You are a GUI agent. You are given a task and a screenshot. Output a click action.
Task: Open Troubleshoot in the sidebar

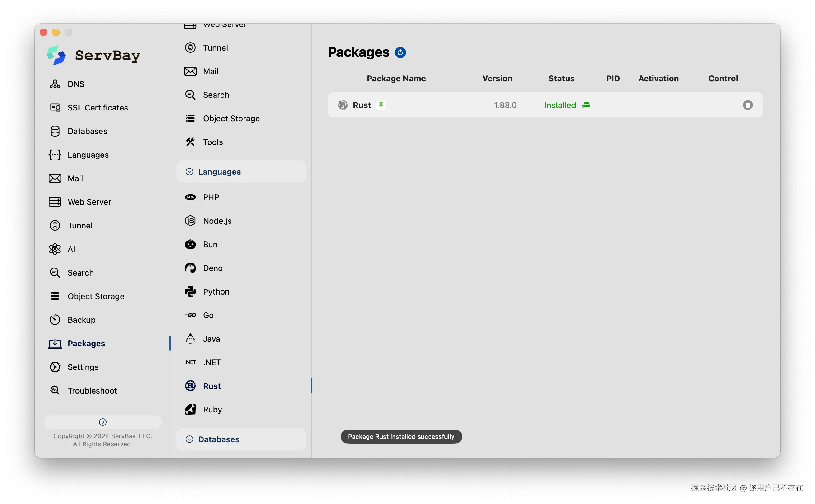tap(92, 390)
